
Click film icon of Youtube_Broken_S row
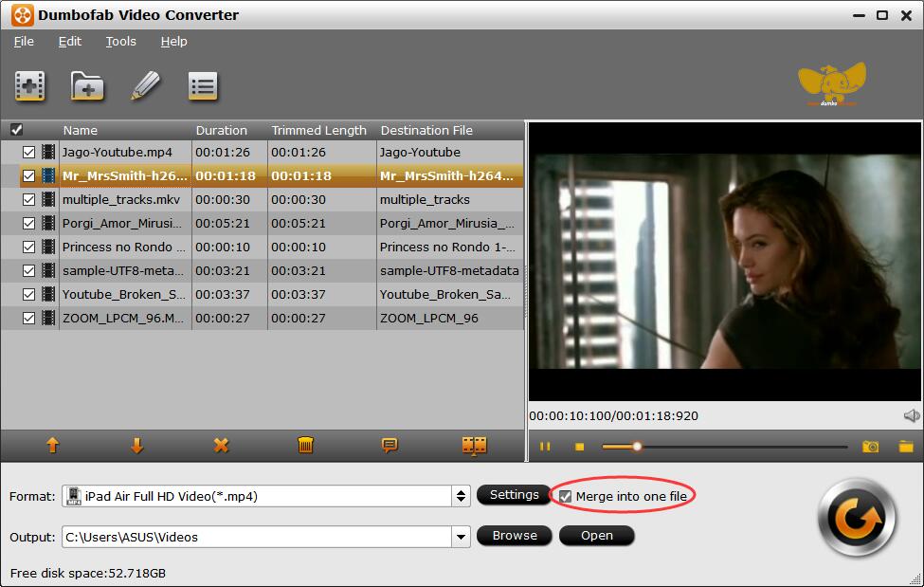(48, 294)
